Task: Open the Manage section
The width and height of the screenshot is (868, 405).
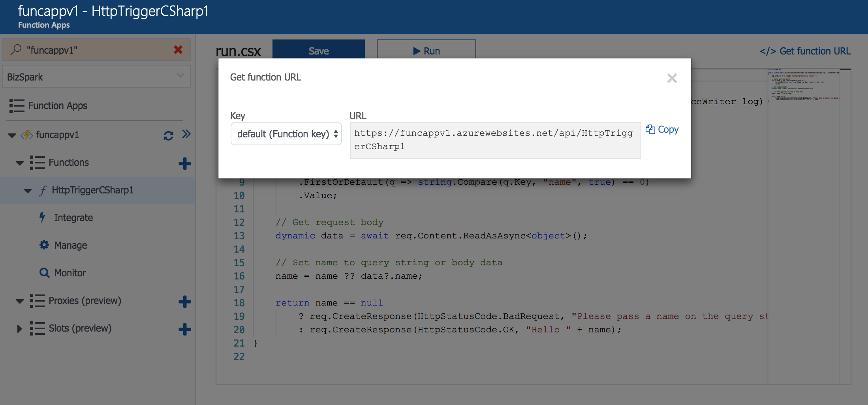Action: [71, 245]
